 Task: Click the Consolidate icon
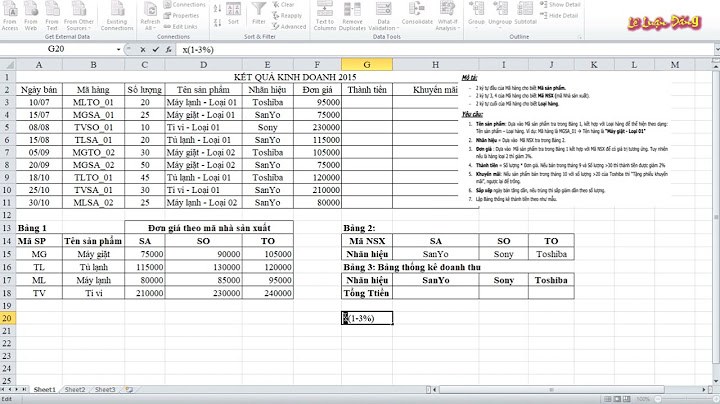tap(417, 14)
